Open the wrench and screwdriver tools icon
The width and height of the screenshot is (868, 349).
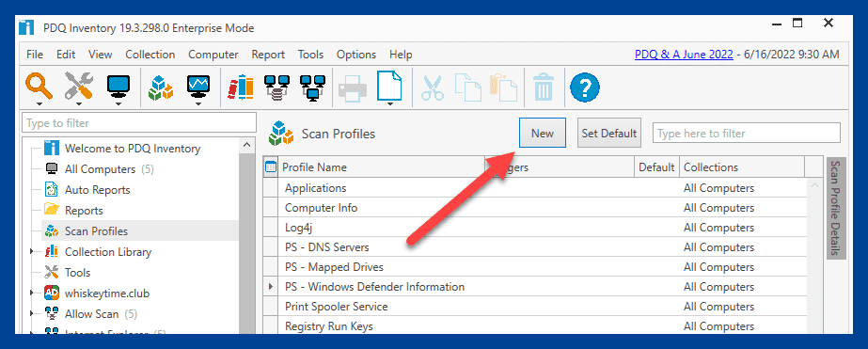pos(79,87)
